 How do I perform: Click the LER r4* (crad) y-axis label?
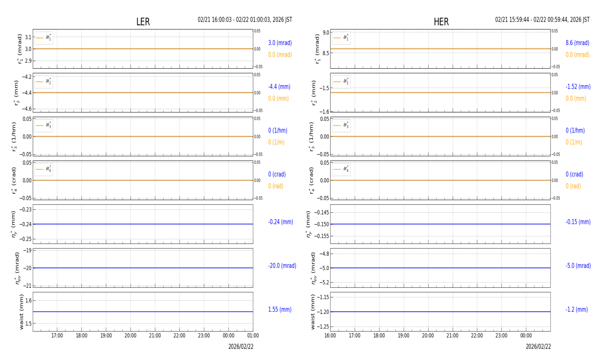(14, 180)
